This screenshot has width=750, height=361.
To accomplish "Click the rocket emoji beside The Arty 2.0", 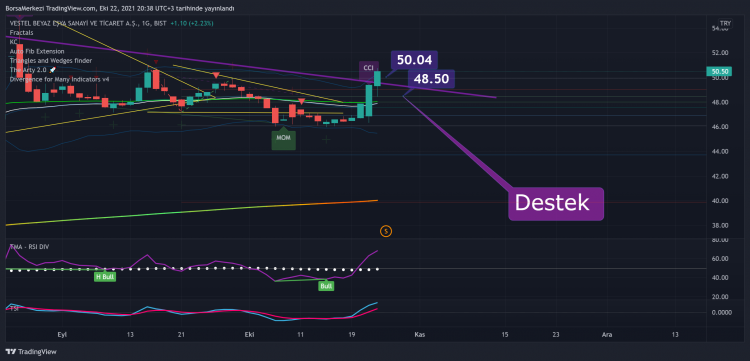I will coord(53,70).
